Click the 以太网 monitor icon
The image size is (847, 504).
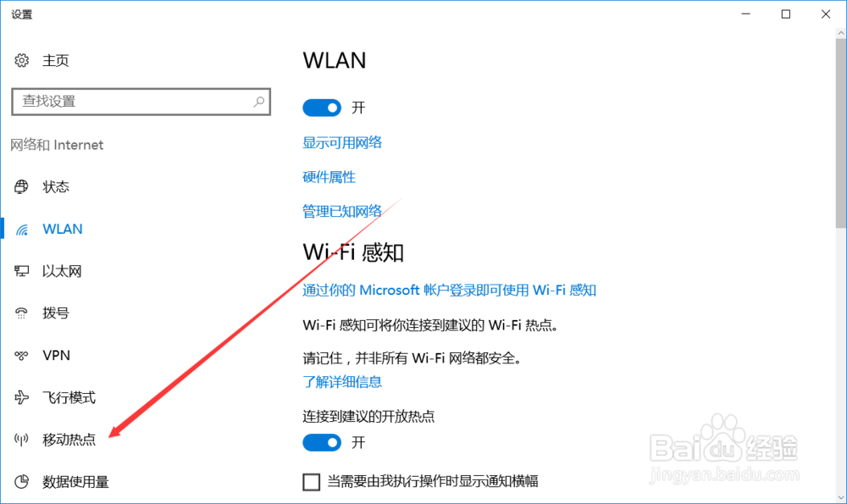pos(22,271)
